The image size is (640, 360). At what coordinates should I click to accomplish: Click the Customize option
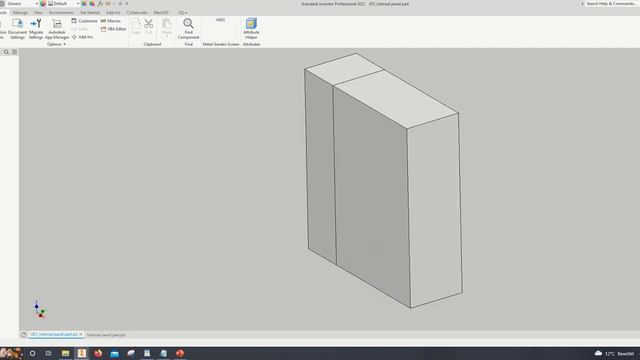pyautogui.click(x=84, y=21)
